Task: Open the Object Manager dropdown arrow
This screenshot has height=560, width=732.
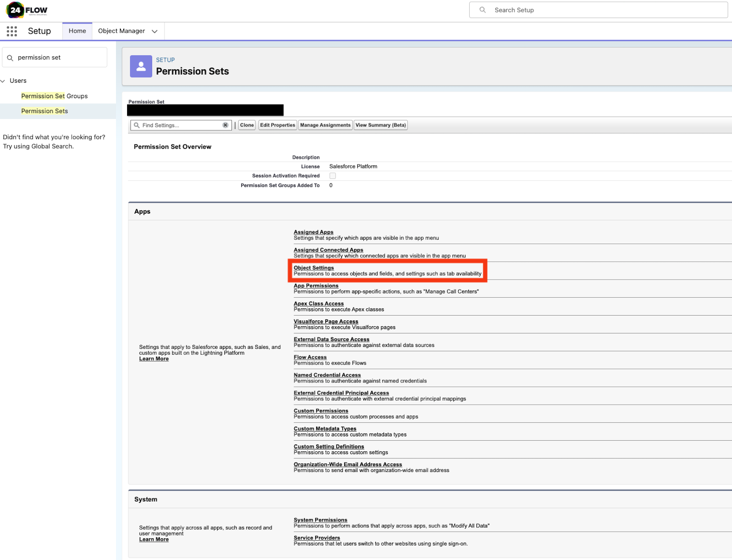Action: click(154, 31)
